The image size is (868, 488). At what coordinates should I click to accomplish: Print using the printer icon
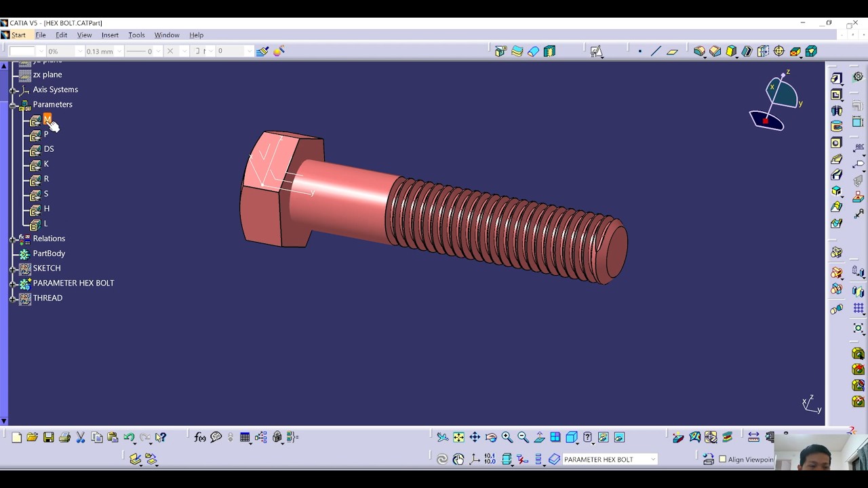coord(64,438)
